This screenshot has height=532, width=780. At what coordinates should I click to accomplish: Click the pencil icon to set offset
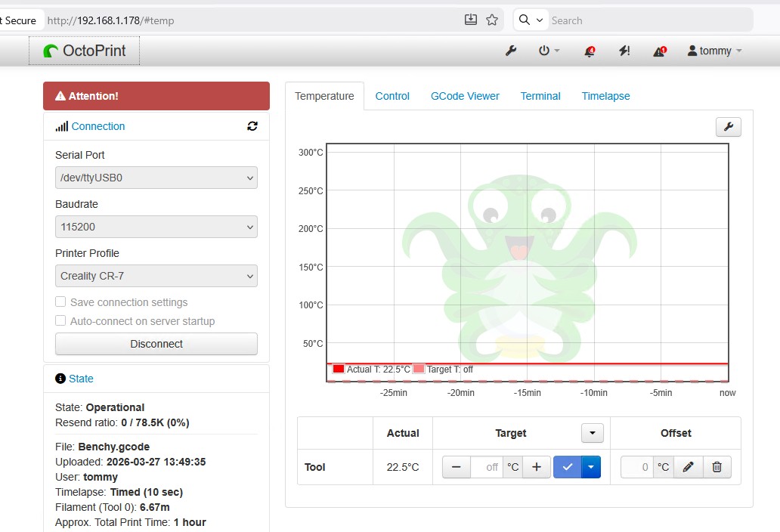(688, 467)
